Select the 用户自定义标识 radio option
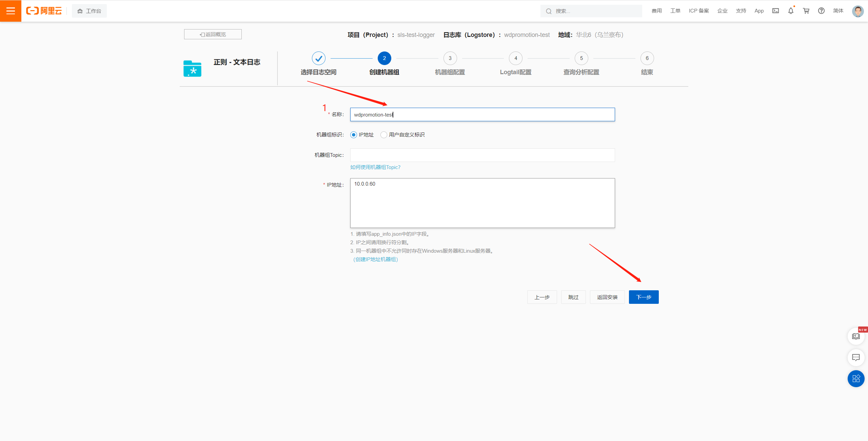 (x=384, y=135)
